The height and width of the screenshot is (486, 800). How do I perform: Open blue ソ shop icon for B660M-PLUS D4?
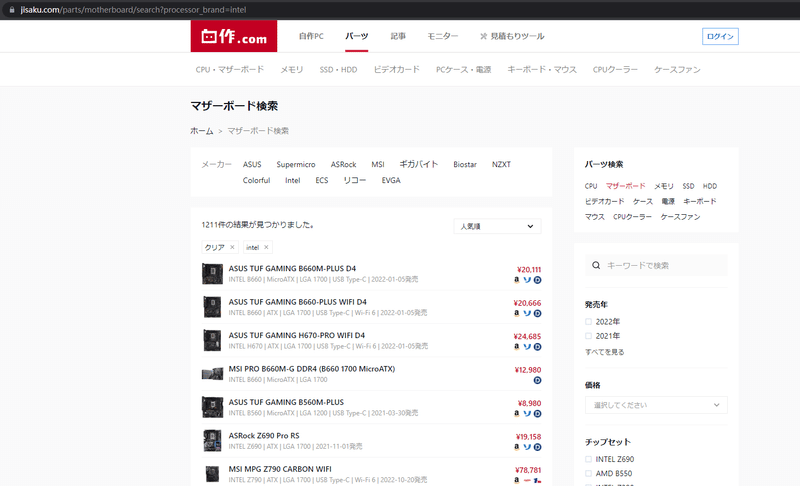[527, 279]
